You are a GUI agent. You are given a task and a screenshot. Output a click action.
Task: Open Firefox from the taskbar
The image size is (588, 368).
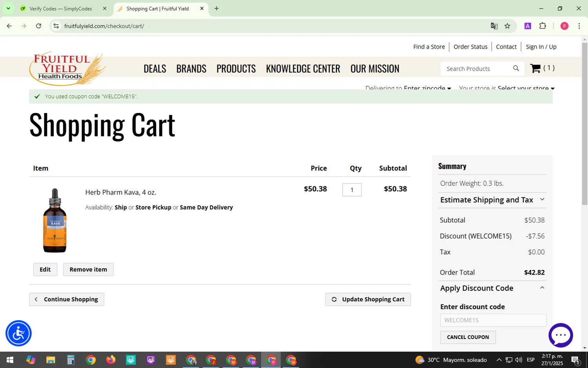[x=111, y=360]
